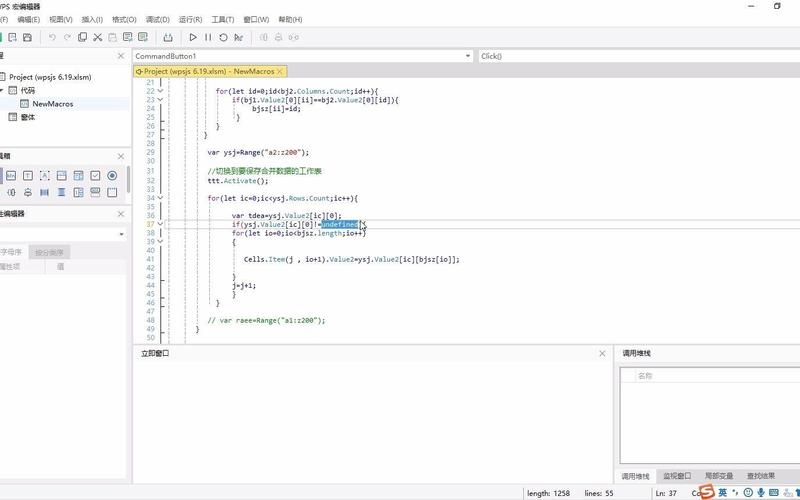The height and width of the screenshot is (500, 800).
Task: Click the step-run cursor icon after reset
Action: pos(238,37)
